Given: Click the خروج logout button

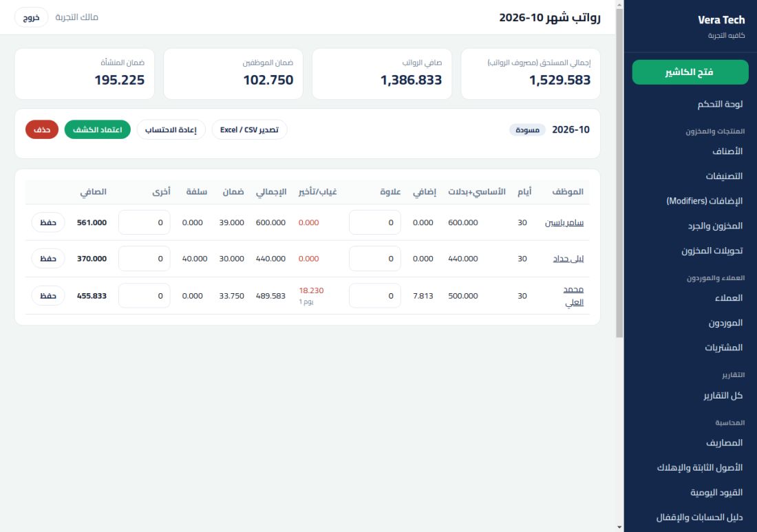Looking at the screenshot, I should [32, 17].
